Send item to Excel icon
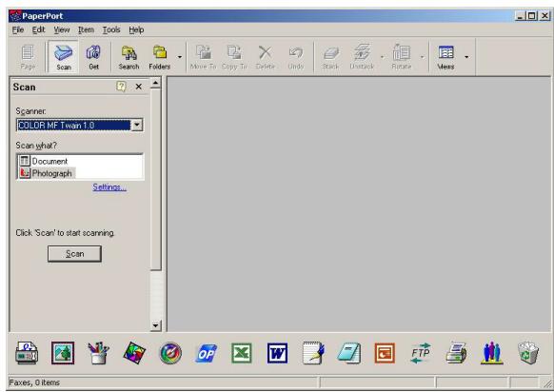The width and height of the screenshot is (554, 392). (242, 353)
